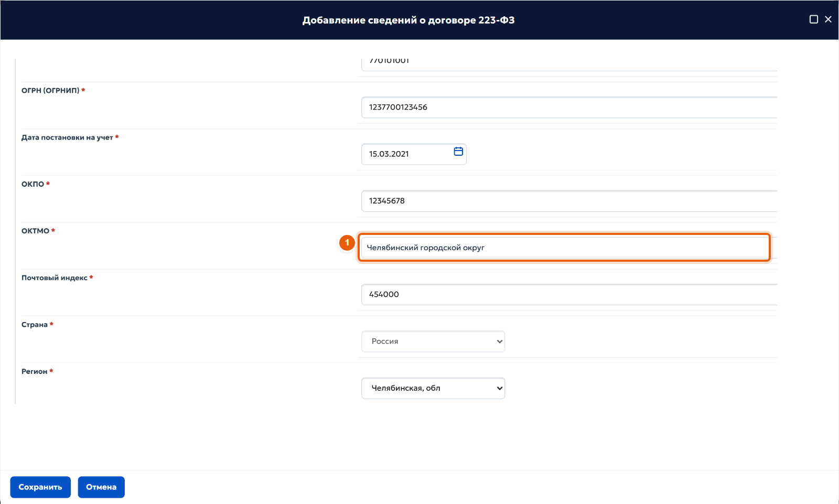The height and width of the screenshot is (504, 839).
Task: Click the ОКТМО label
Action: click(x=35, y=231)
